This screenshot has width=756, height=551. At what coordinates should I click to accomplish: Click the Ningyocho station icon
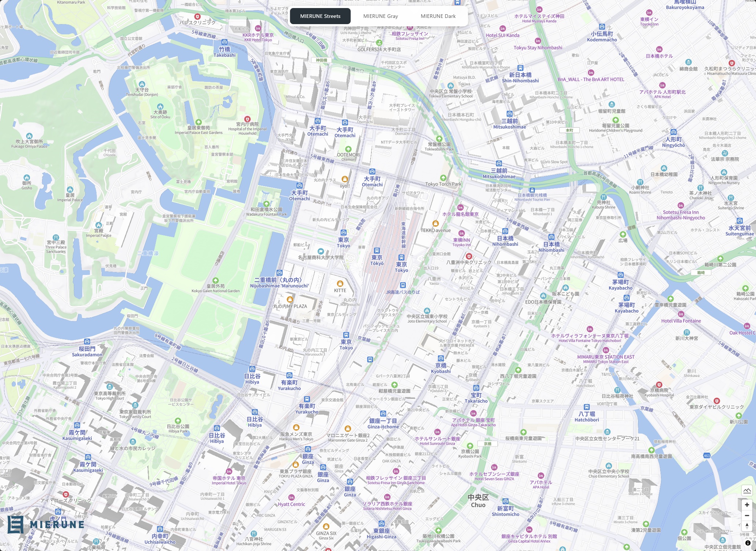tap(673, 132)
